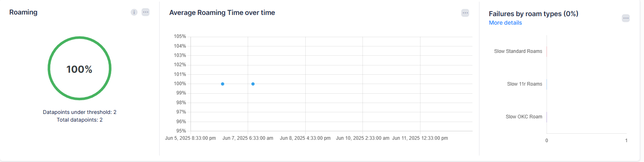The image size is (644, 162).
Task: Select the Slow Standard Roams bar label
Action: 518,51
